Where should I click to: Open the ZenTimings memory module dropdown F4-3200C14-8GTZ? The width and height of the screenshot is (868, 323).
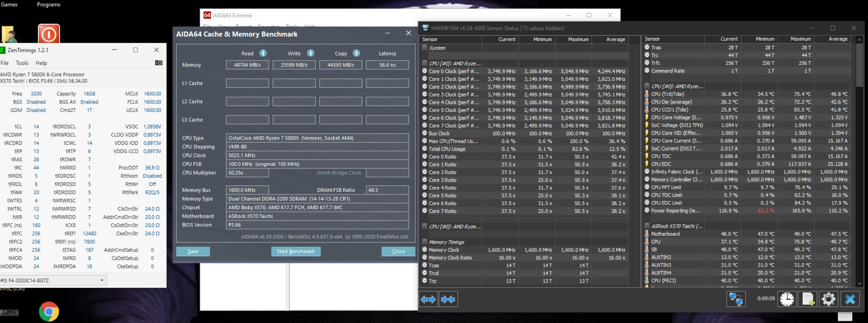click(53, 281)
